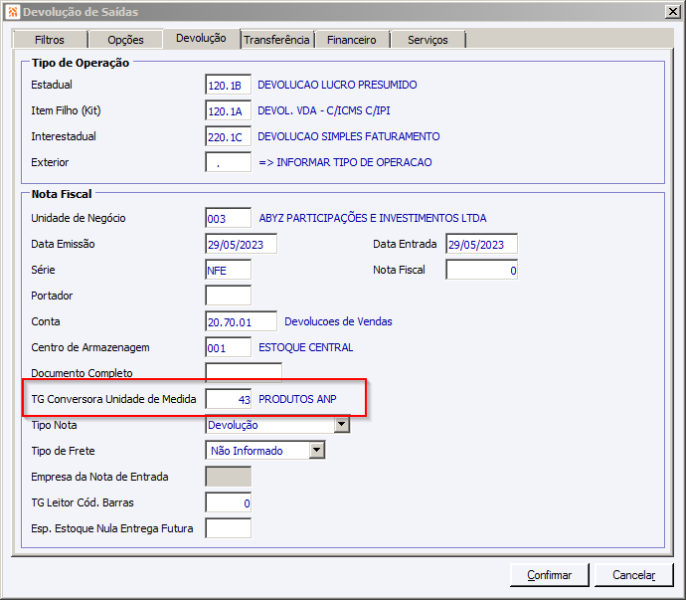Focus the Documento Completo field
The image size is (686, 600).
[x=244, y=372]
